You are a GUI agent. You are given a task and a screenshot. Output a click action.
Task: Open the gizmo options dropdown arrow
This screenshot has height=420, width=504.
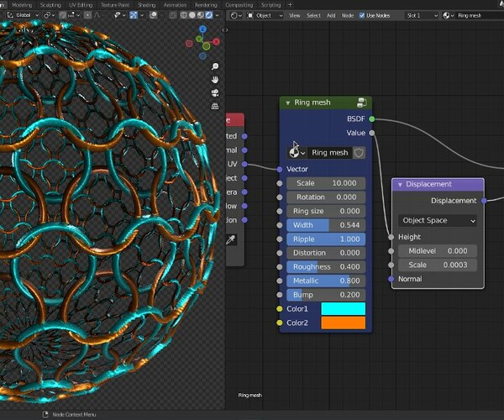(142, 15)
